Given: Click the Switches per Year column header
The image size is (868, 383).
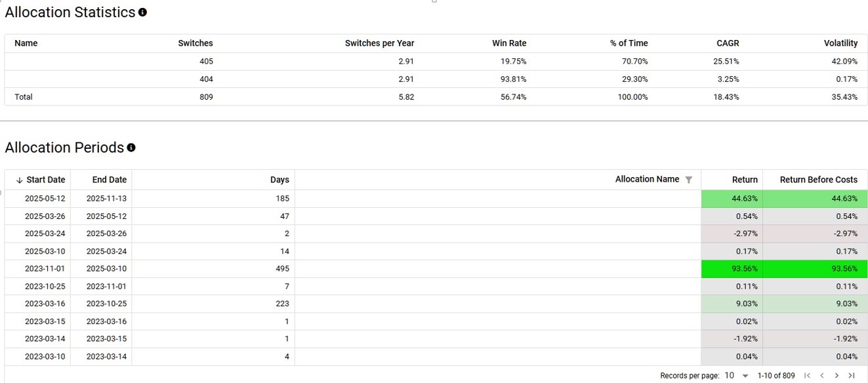Looking at the screenshot, I should [x=379, y=43].
